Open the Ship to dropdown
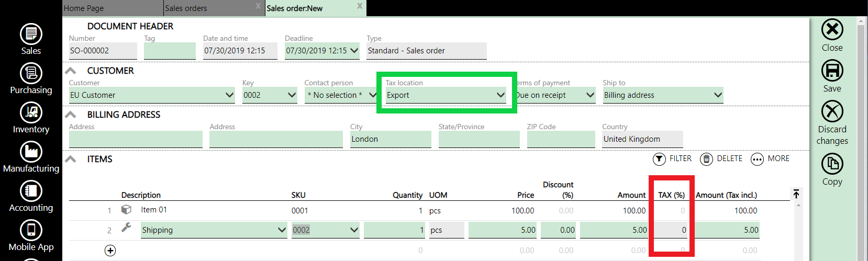The image size is (868, 261). pos(718,95)
